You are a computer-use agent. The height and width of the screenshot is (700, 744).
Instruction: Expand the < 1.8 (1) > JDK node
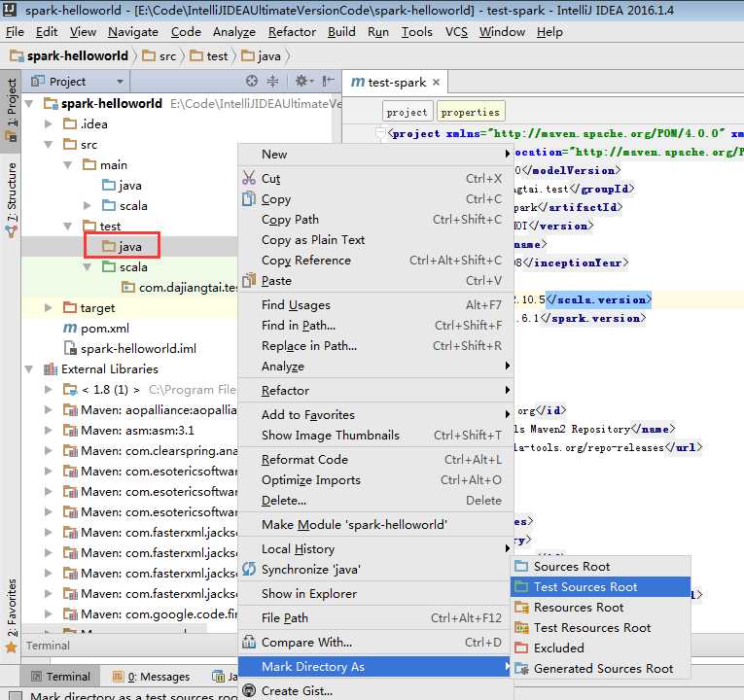pos(49,389)
